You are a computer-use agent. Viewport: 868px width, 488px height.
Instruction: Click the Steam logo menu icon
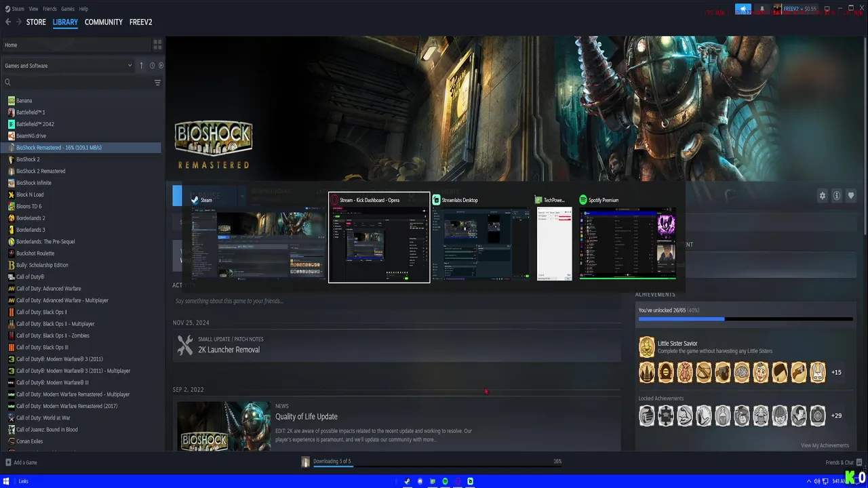(x=7, y=9)
